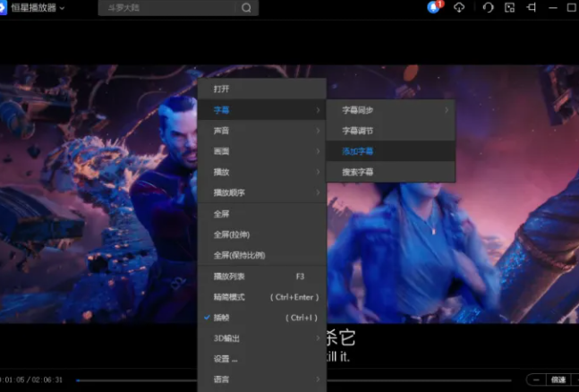
Task: Open the notification bell with red badge
Action: (435, 7)
